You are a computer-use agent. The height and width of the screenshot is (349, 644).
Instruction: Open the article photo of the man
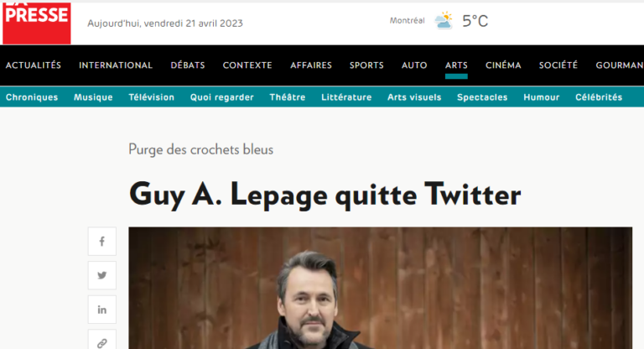(381, 288)
